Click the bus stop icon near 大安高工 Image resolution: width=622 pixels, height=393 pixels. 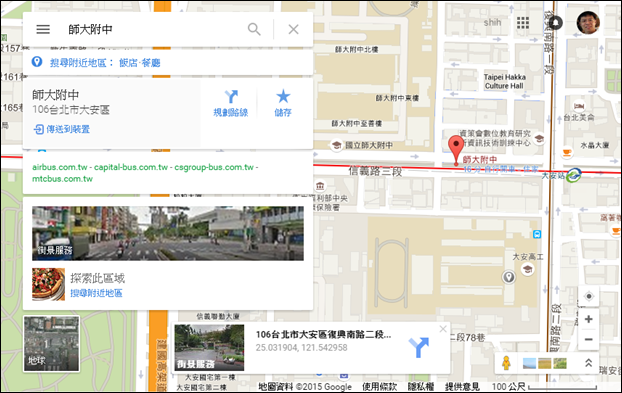[537, 234]
